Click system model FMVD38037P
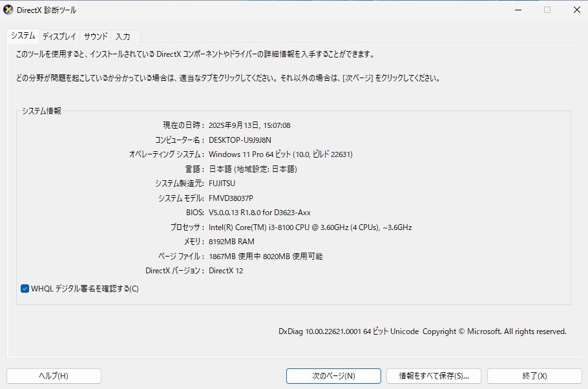 coord(231,198)
